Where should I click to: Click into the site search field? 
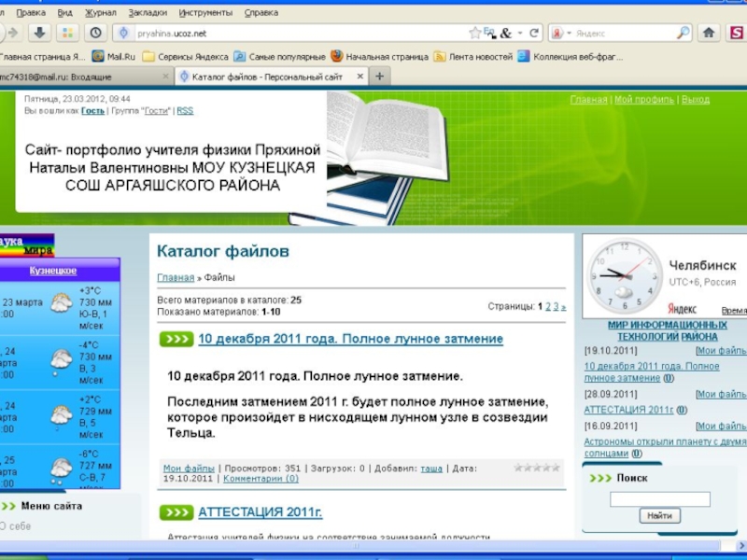tap(660, 499)
